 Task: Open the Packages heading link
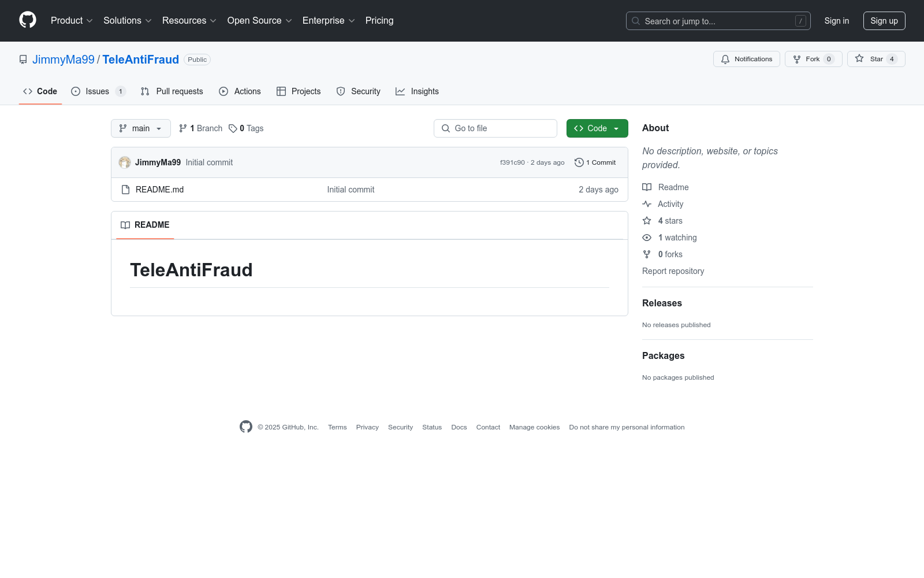(x=663, y=355)
